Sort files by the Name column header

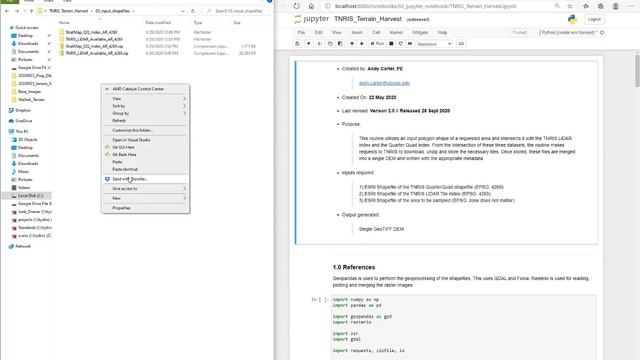[x=64, y=22]
